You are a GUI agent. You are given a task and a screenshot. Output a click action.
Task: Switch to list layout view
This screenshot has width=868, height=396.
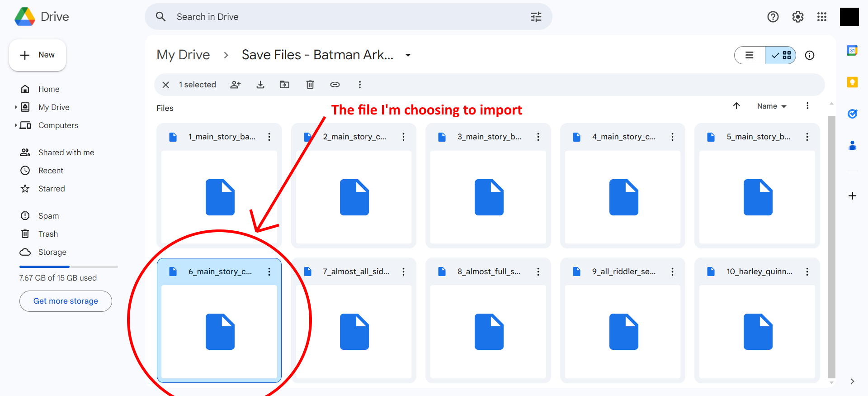click(x=750, y=55)
